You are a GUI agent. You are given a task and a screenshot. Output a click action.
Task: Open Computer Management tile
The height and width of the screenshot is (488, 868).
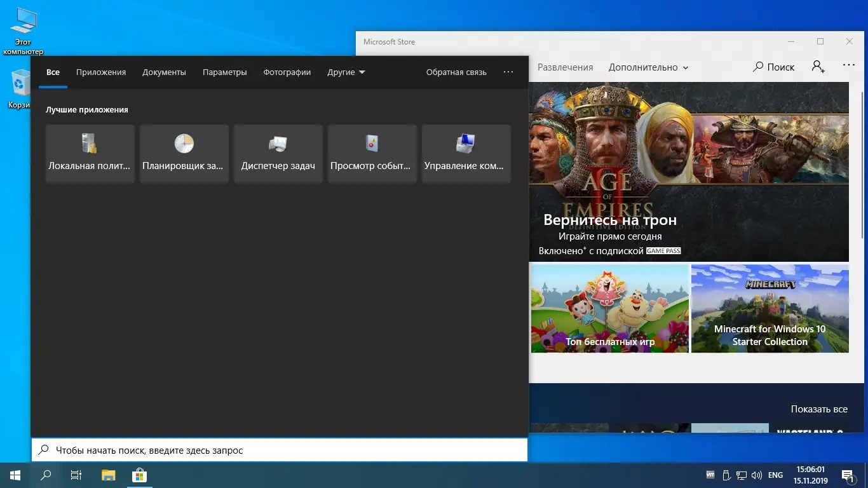(466, 153)
